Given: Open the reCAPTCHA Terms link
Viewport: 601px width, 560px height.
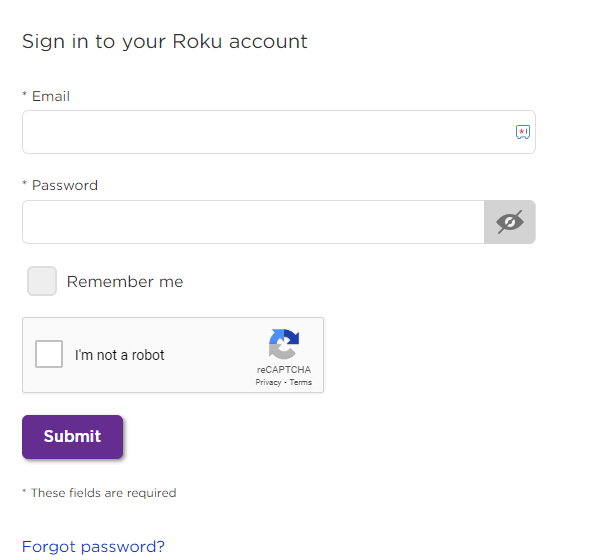Looking at the screenshot, I should point(300,382).
